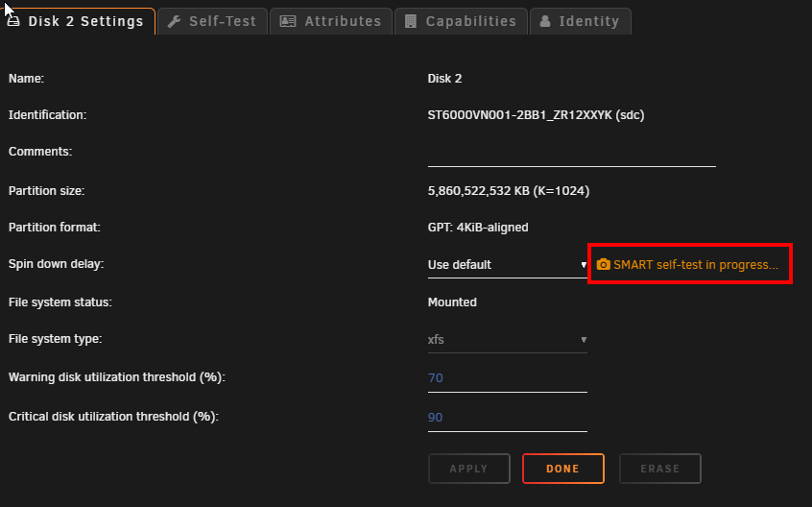The width and height of the screenshot is (812, 507).
Task: Select the Identity tab
Action: pyautogui.click(x=581, y=21)
